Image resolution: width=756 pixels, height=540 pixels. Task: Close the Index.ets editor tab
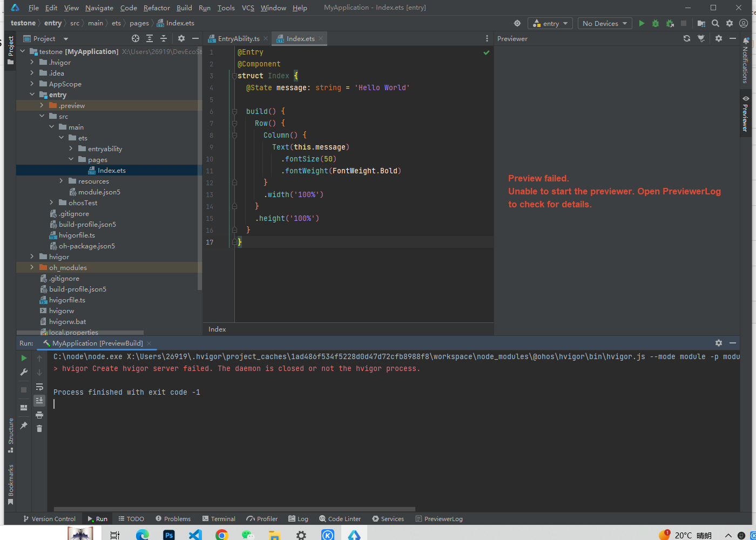click(321, 38)
